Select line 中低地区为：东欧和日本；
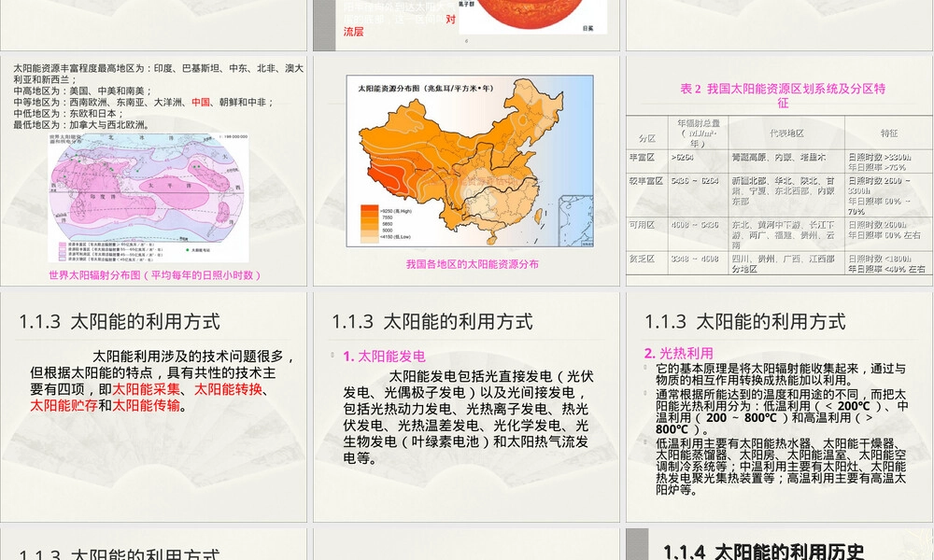The image size is (934, 560). point(68,113)
